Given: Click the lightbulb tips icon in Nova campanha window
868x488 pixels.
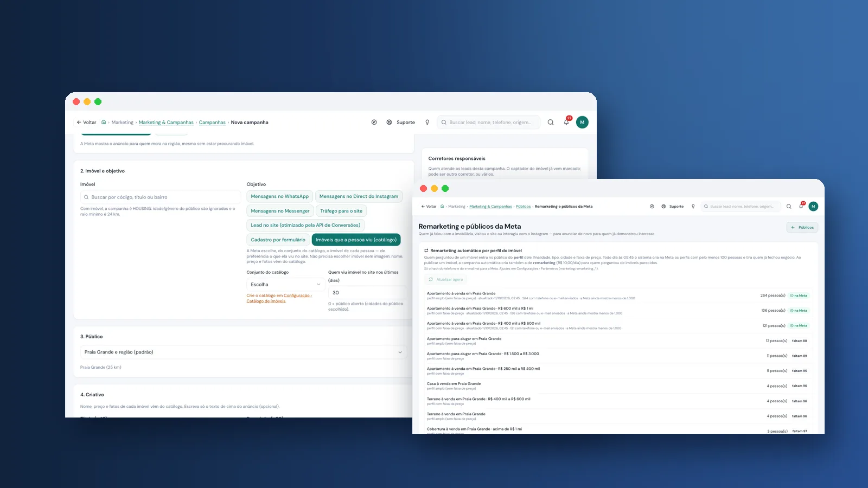Looking at the screenshot, I should tap(427, 122).
